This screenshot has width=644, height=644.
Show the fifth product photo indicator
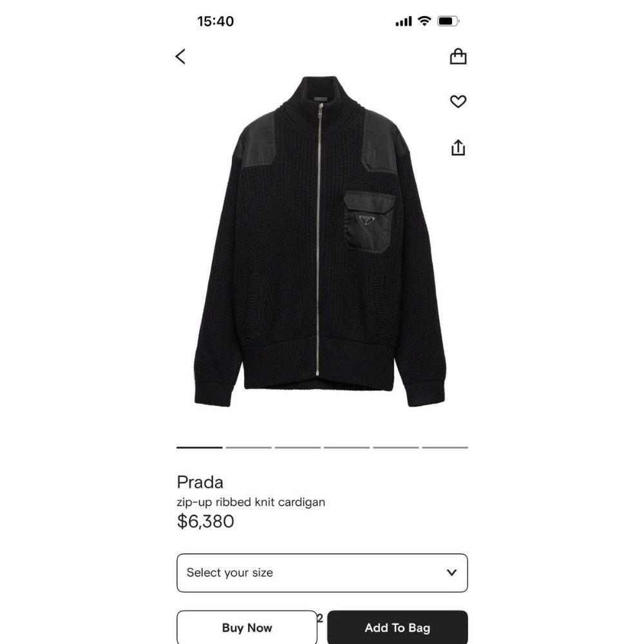click(x=396, y=448)
